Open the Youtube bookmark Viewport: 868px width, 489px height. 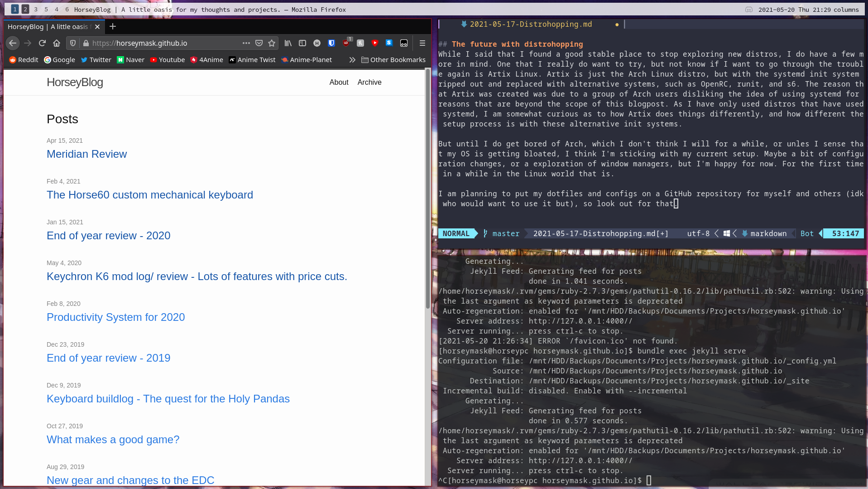tap(168, 60)
